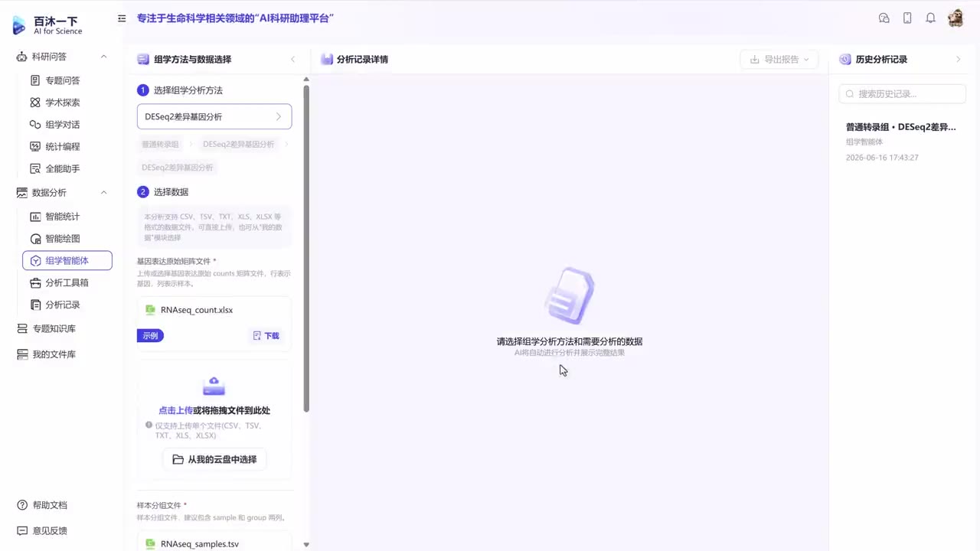
Task: Click the left panel scrollbar thumb
Action: click(x=306, y=249)
